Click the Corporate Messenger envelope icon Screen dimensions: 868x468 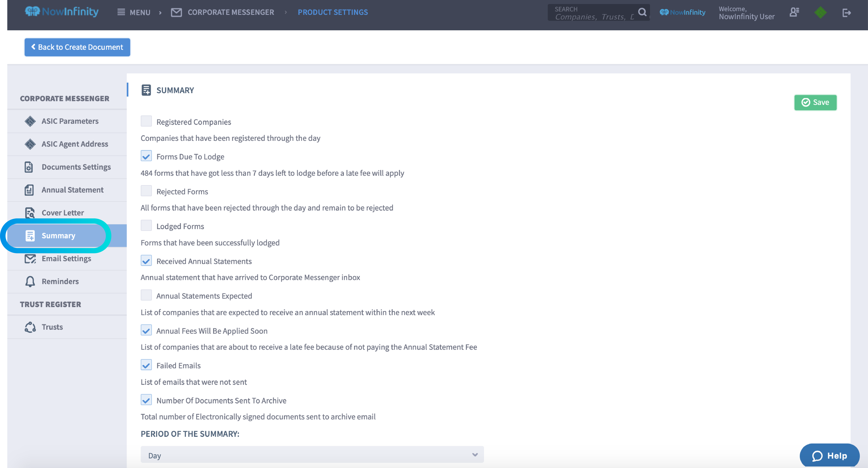tap(176, 12)
